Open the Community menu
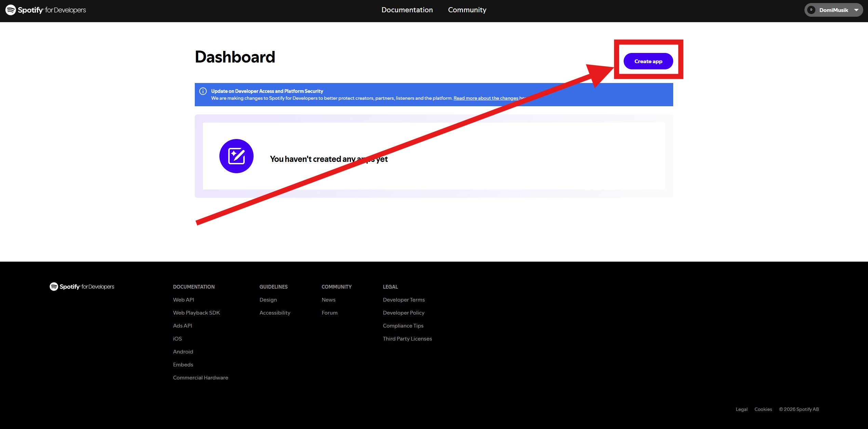Viewport: 868px width, 429px height. pyautogui.click(x=467, y=10)
